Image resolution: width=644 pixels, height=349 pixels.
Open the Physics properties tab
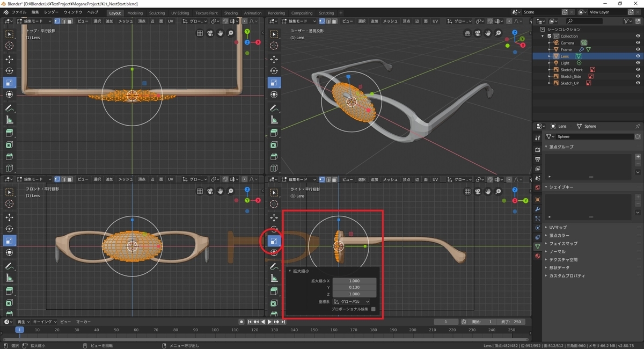[537, 228]
